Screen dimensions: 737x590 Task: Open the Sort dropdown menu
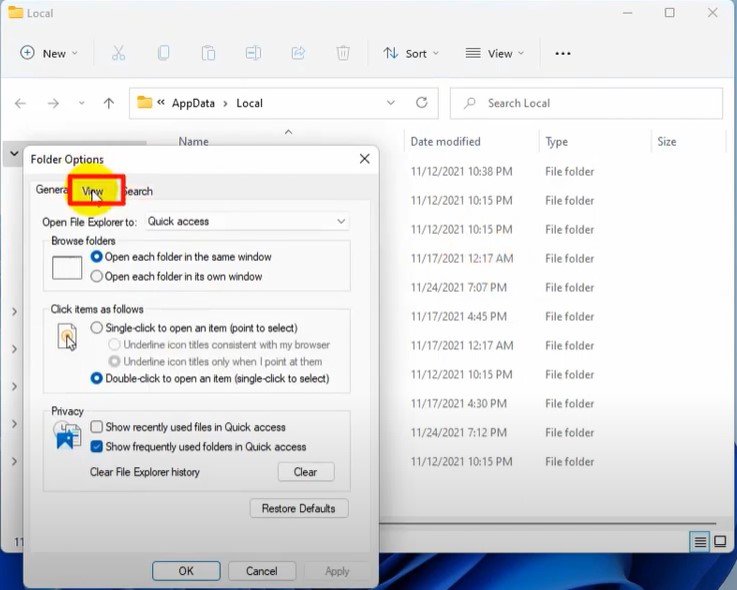click(411, 53)
